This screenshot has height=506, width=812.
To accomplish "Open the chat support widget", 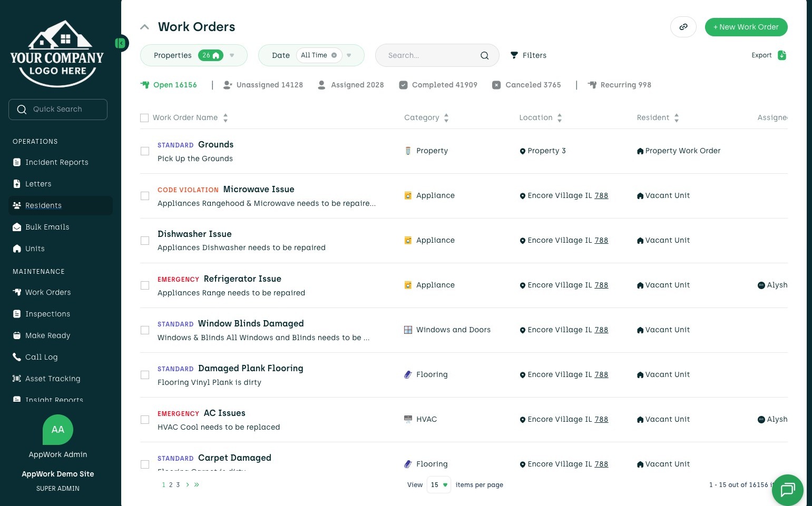I will 787,490.
